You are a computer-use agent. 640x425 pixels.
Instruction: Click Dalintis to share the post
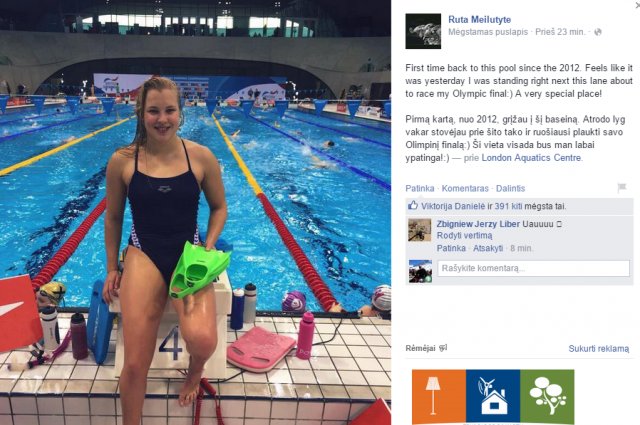510,188
